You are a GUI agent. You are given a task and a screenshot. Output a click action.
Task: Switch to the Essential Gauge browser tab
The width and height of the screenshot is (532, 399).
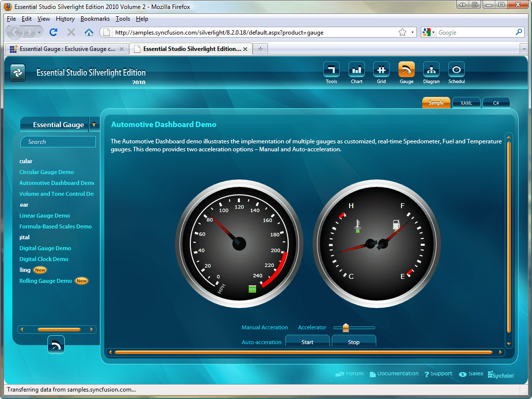click(x=64, y=49)
